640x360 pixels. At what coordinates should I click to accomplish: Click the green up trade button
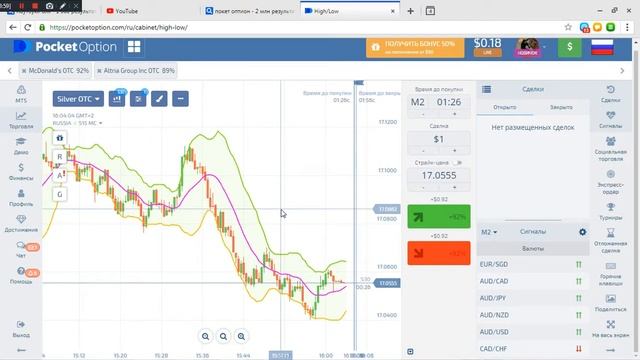439,217
